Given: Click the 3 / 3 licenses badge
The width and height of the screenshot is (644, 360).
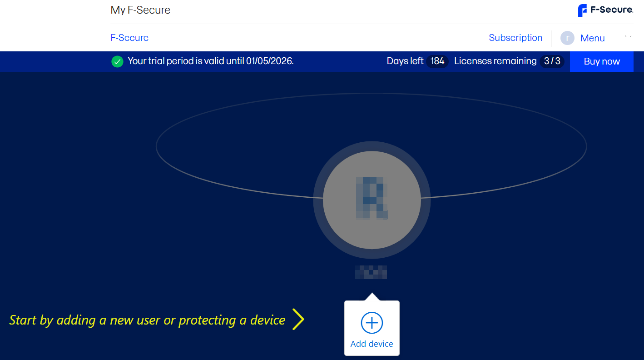Looking at the screenshot, I should tap(552, 61).
